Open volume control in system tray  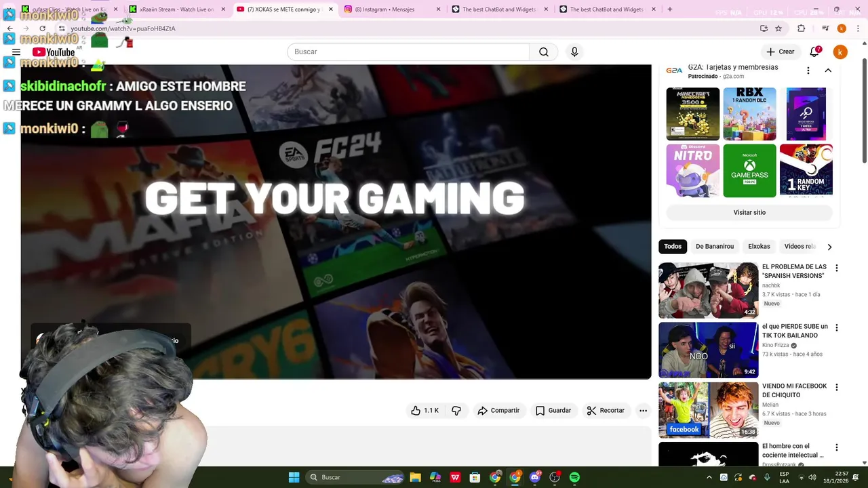tap(812, 477)
